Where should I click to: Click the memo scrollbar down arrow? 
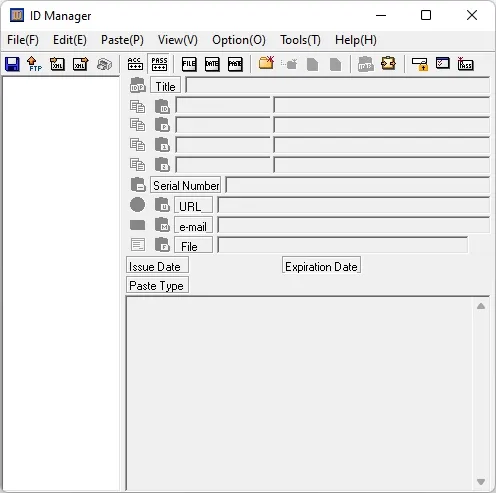tap(481, 482)
